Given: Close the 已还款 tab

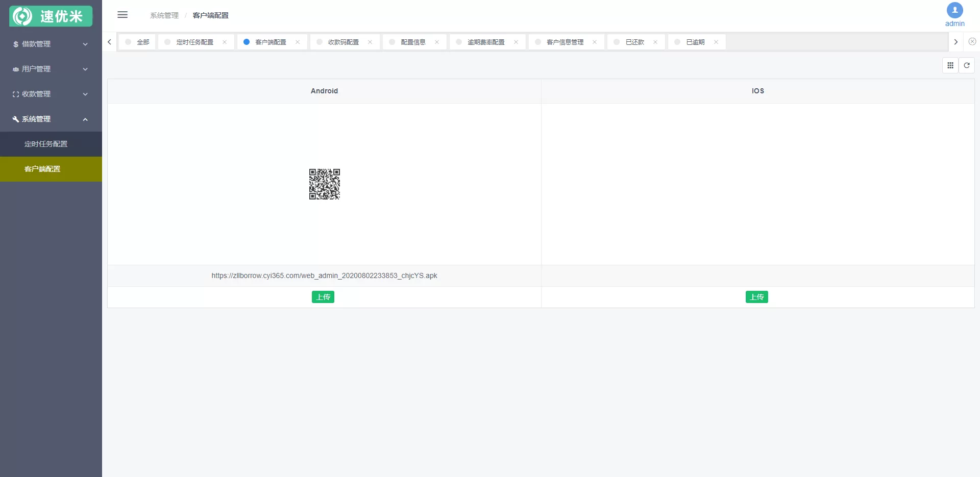Looking at the screenshot, I should pyautogui.click(x=655, y=42).
